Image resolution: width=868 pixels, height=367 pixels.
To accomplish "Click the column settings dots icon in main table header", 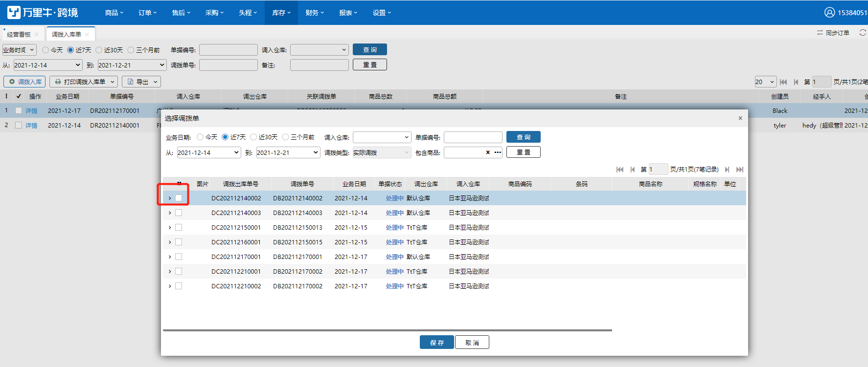I will click(x=6, y=96).
